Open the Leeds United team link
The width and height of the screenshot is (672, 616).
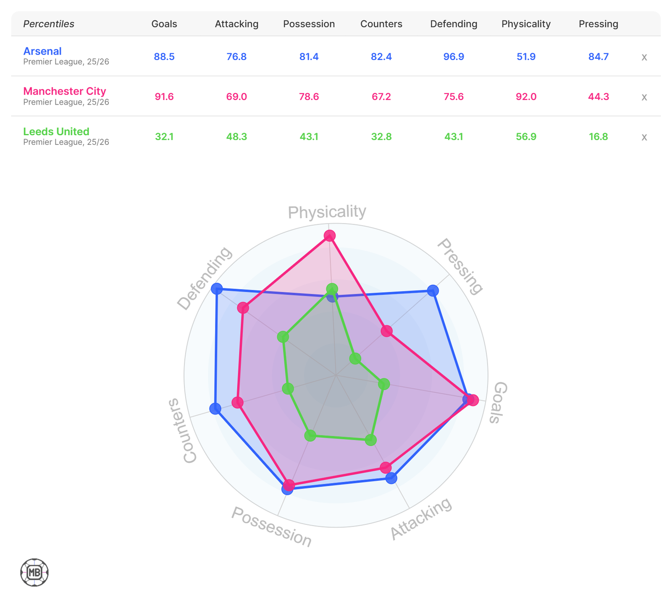56,131
